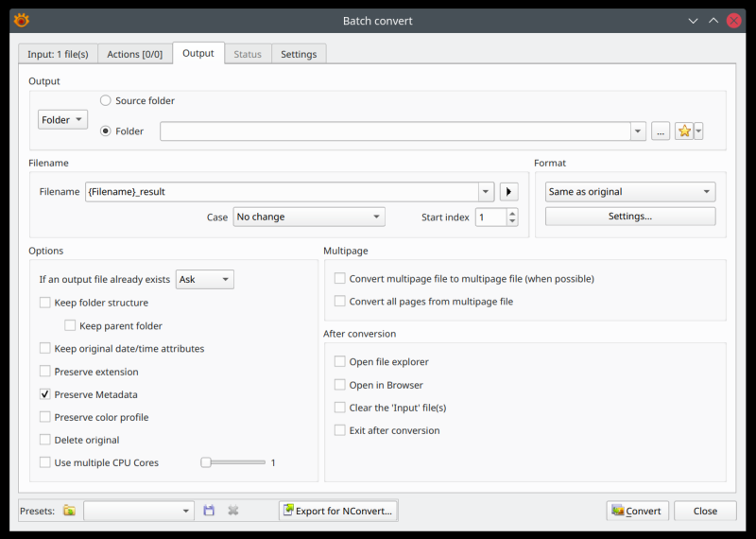This screenshot has width=756, height=539.
Task: Open the file exists Ask dropdown
Action: tap(205, 280)
